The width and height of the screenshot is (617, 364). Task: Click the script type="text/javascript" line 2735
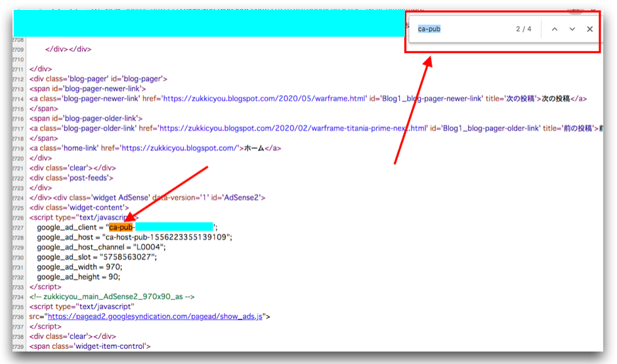[82, 306]
